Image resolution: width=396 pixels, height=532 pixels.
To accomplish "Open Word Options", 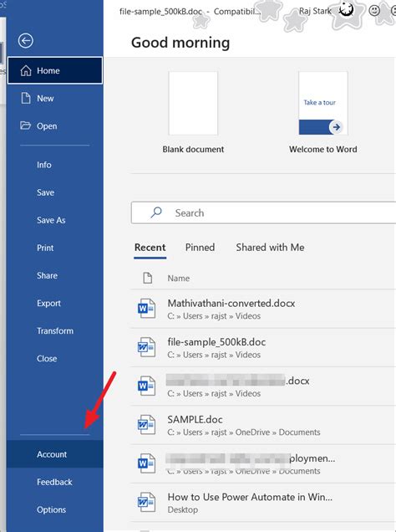I will [x=54, y=509].
